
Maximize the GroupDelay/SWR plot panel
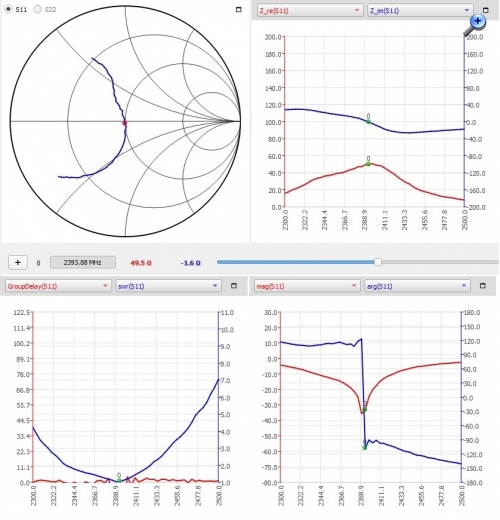(x=234, y=286)
